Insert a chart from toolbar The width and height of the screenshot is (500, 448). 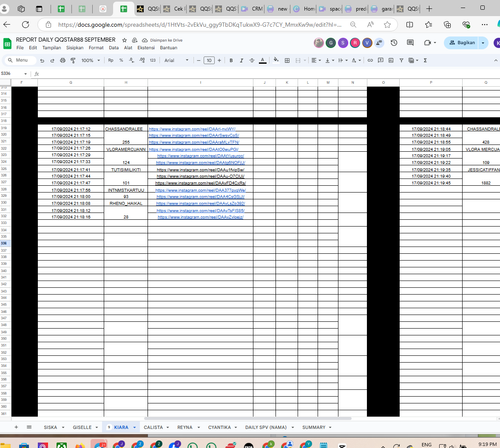(x=391, y=60)
